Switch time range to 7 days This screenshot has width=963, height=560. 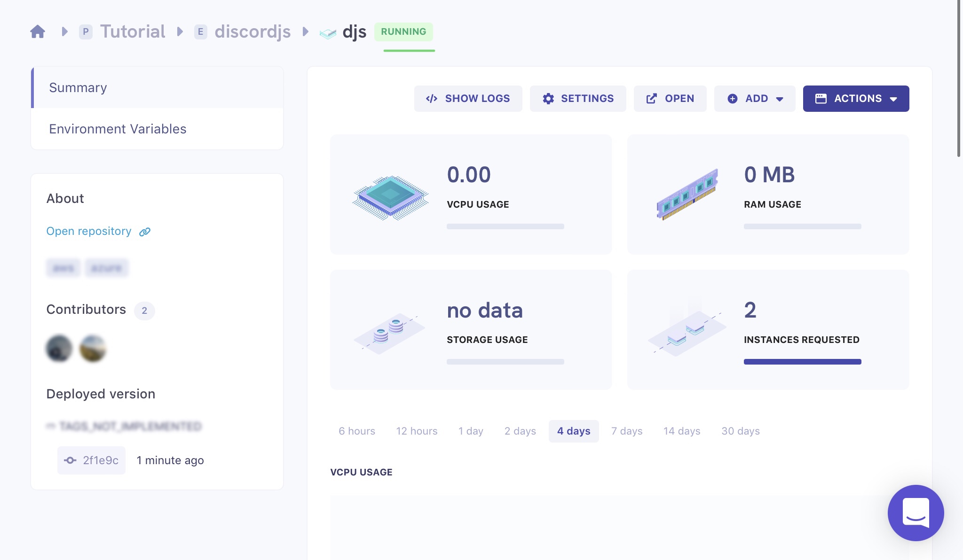627,431
